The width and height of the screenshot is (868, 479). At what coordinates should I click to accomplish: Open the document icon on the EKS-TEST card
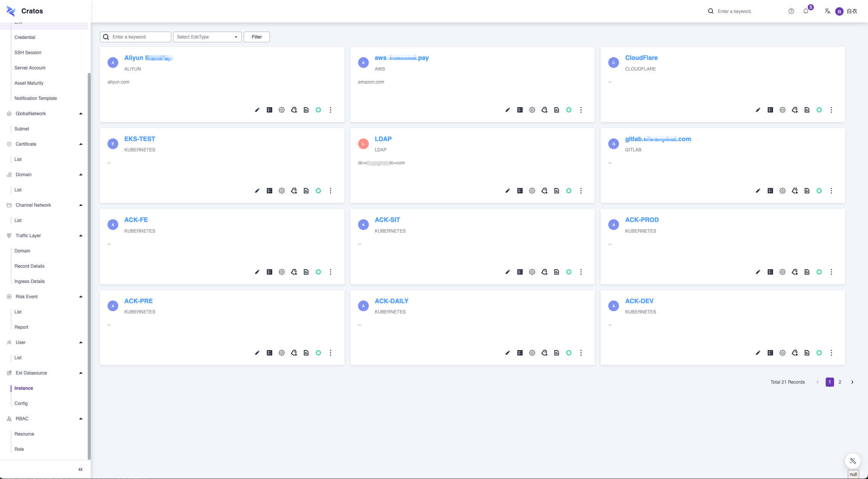pyautogui.click(x=306, y=191)
